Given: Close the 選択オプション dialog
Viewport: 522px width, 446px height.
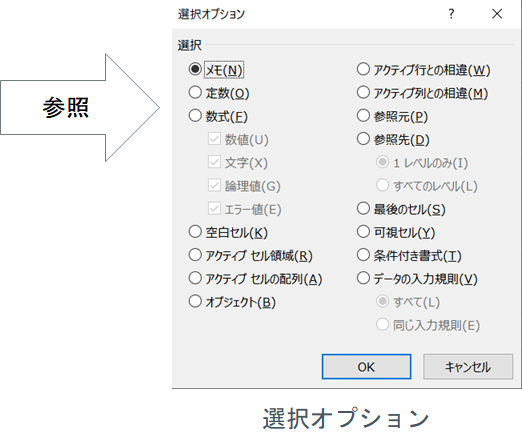Looking at the screenshot, I should (497, 14).
